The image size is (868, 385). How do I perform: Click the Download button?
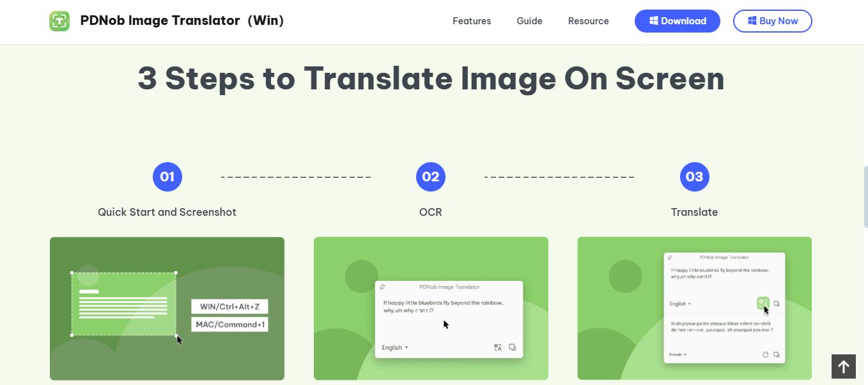(677, 20)
